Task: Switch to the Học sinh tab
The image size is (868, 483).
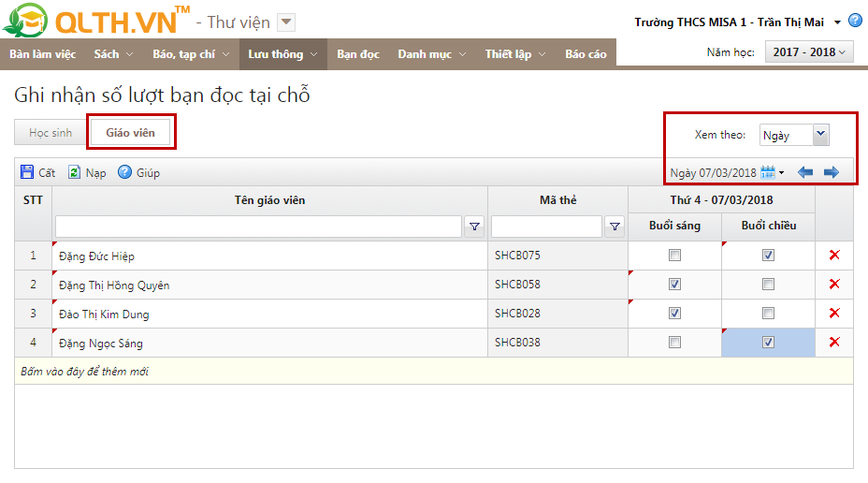Action: 51,133
